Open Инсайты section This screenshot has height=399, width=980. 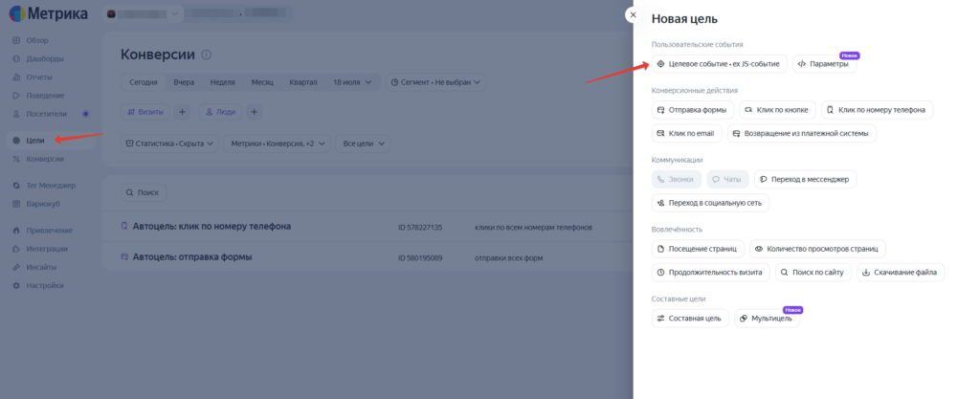pos(41,267)
